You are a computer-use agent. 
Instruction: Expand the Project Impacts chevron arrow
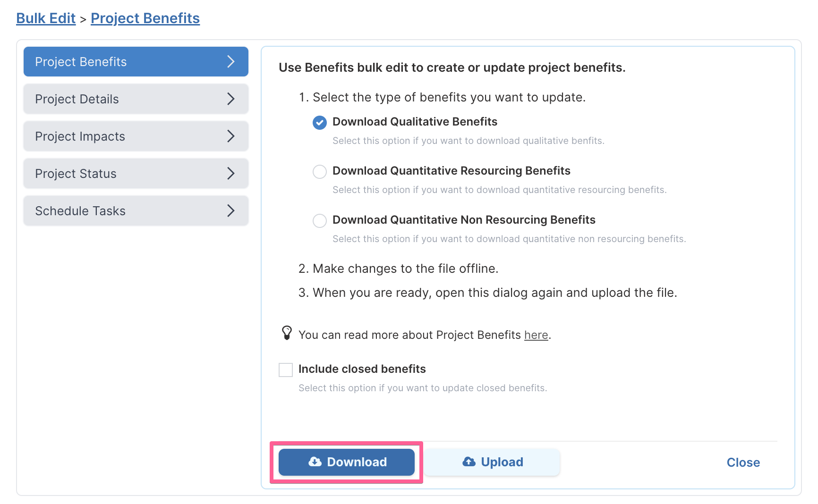point(230,136)
